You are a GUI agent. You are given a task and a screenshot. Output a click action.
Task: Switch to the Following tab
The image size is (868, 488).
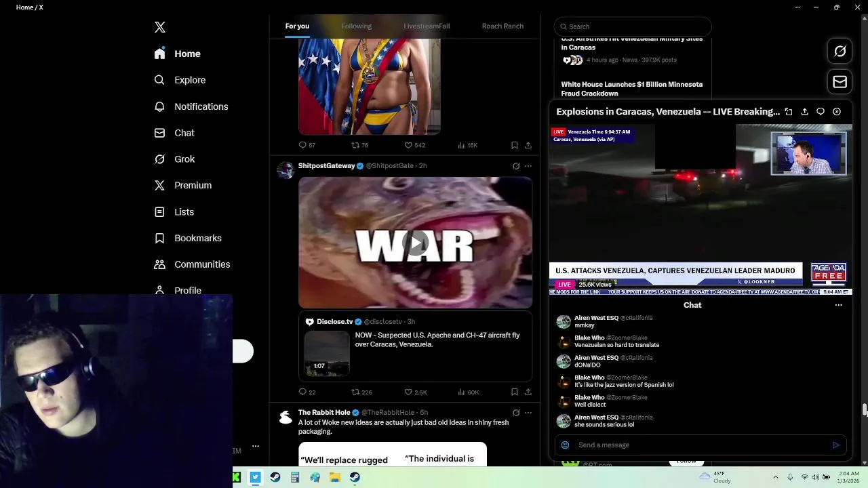pos(356,26)
